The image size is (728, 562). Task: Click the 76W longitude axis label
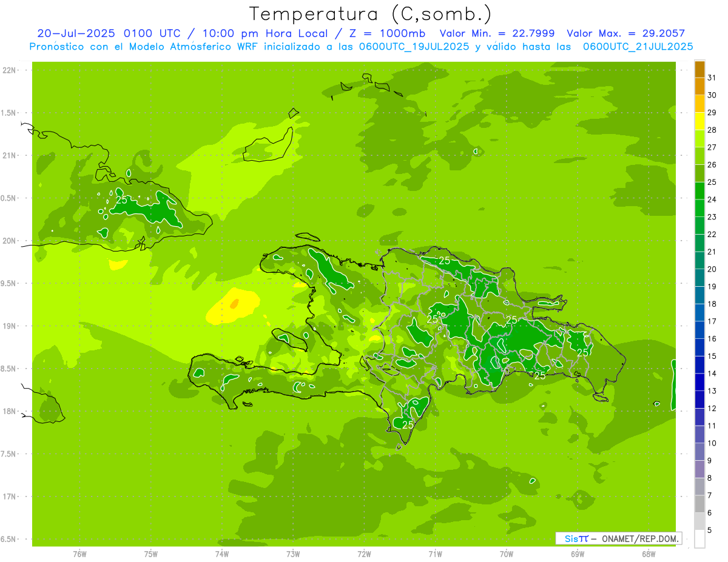click(x=79, y=554)
